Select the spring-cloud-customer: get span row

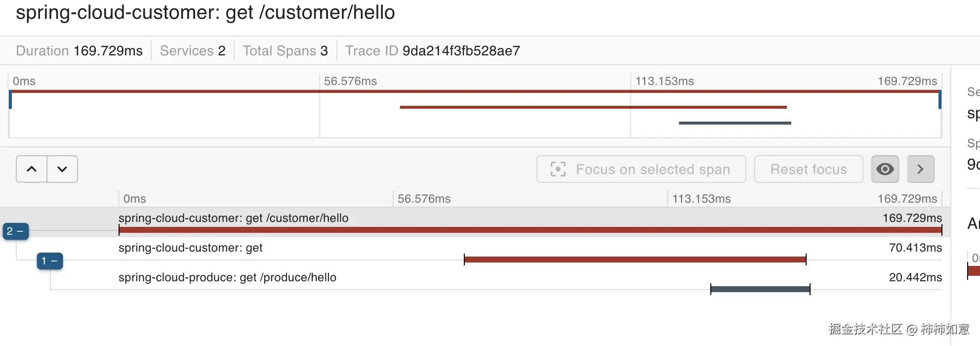190,248
